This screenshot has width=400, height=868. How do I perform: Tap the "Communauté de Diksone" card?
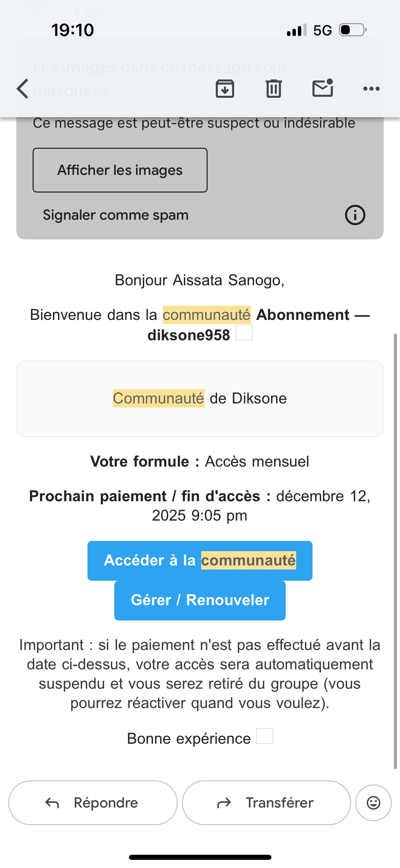200,399
